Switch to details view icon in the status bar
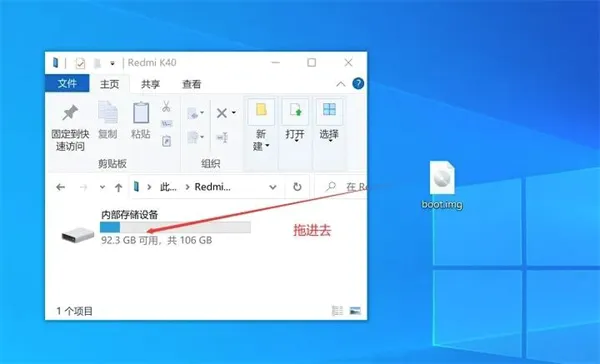Viewport: 600px width, 364px height. [x=337, y=311]
